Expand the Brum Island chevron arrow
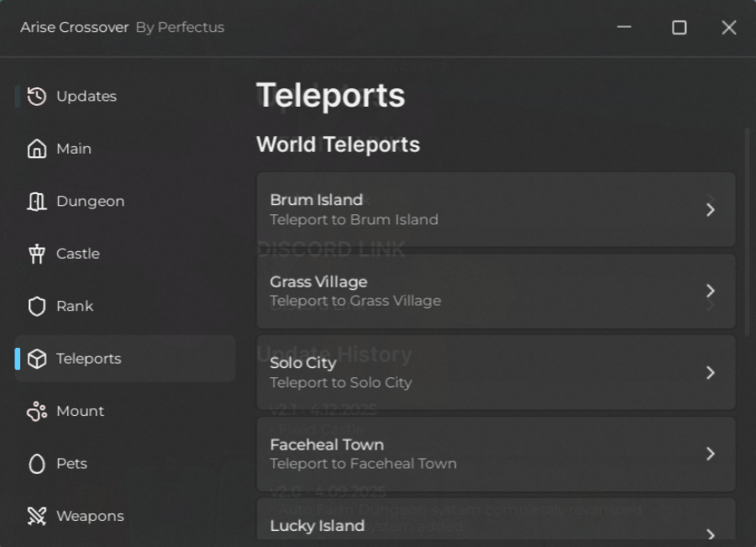 pos(710,209)
